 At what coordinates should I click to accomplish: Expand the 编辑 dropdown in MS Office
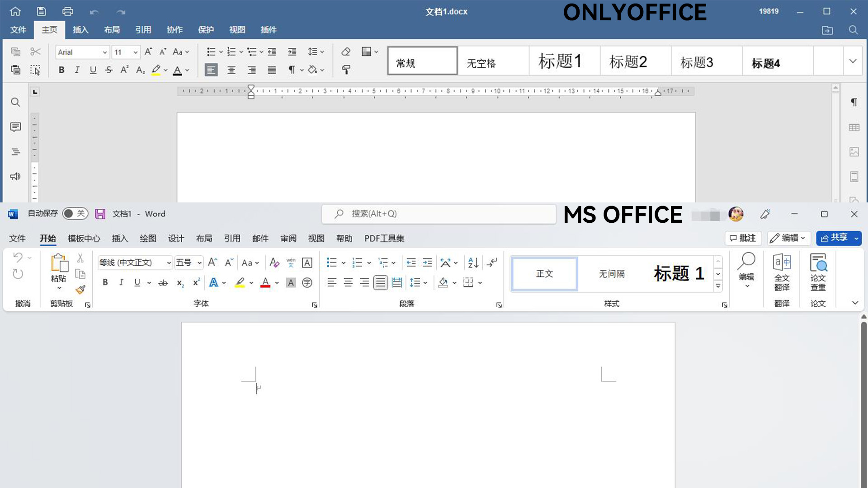(803, 238)
